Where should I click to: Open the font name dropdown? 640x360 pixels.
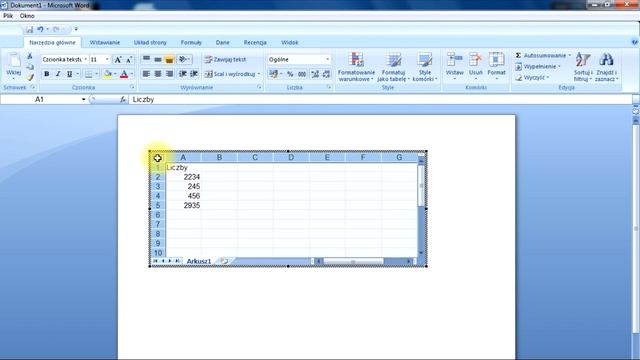[x=85, y=60]
